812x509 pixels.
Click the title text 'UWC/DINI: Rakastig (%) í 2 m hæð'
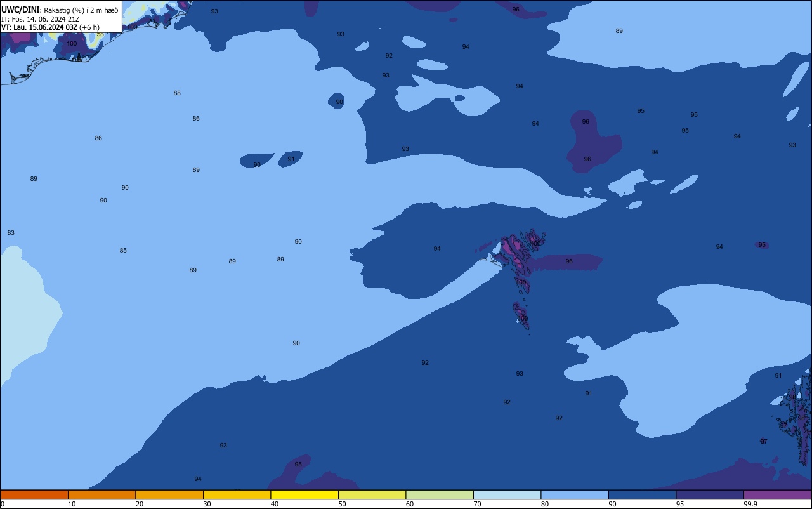tap(60, 10)
